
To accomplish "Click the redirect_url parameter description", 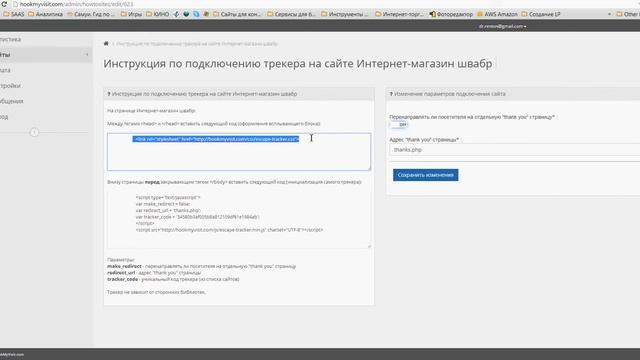I will pyautogui.click(x=154, y=273).
